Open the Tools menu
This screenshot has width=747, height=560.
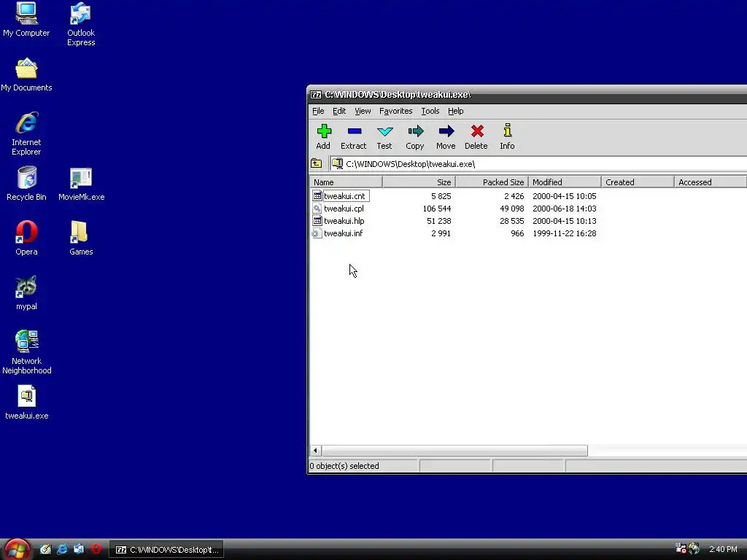pyautogui.click(x=430, y=111)
